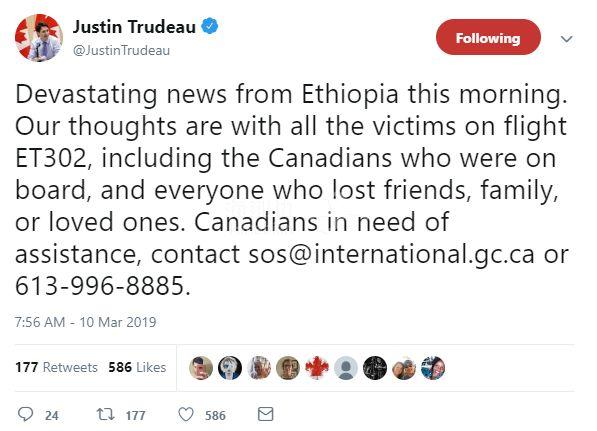Click the maple leaf liker avatar
The height and width of the screenshot is (431, 597).
[x=317, y=368]
